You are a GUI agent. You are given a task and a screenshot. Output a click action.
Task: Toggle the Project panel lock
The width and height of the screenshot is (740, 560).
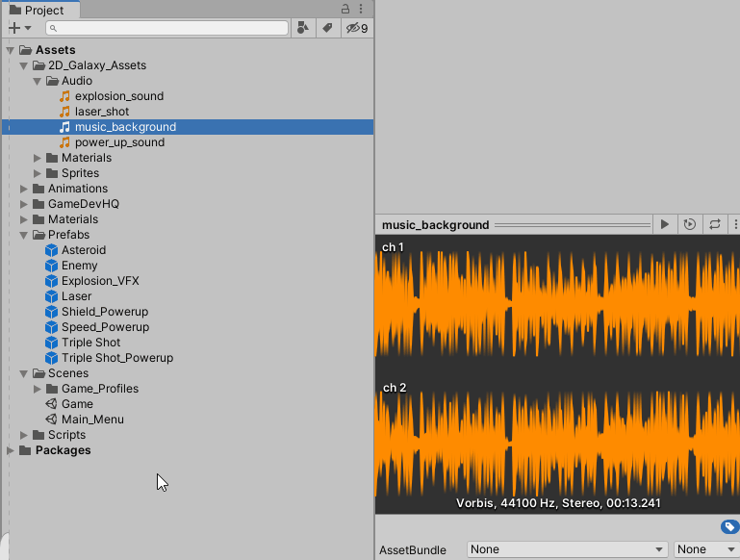(x=345, y=9)
